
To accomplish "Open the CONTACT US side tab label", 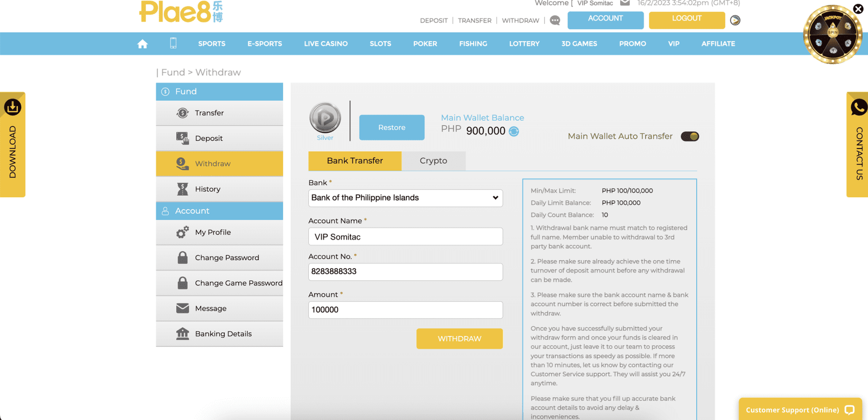I will (x=859, y=154).
